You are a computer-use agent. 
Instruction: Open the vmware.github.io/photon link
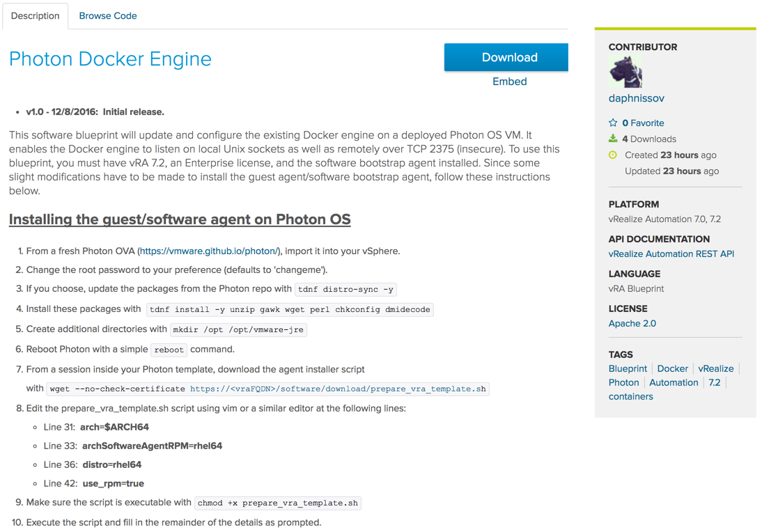[209, 251]
